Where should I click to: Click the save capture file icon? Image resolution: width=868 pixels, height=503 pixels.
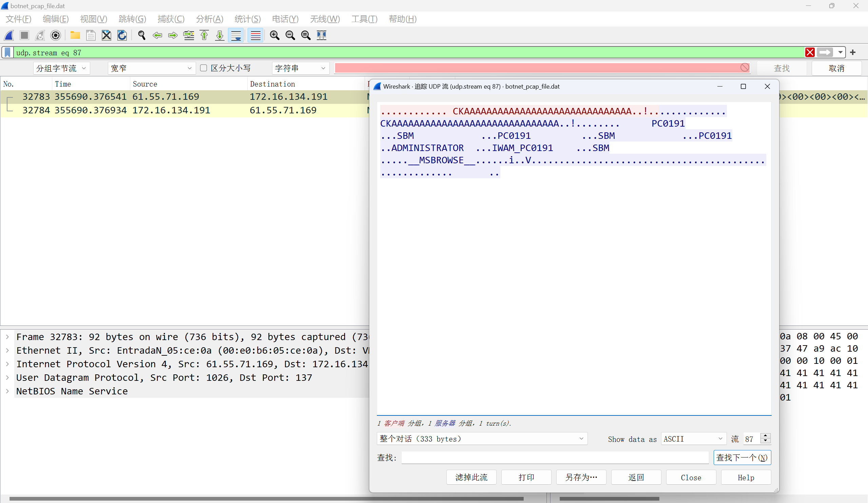coord(91,35)
